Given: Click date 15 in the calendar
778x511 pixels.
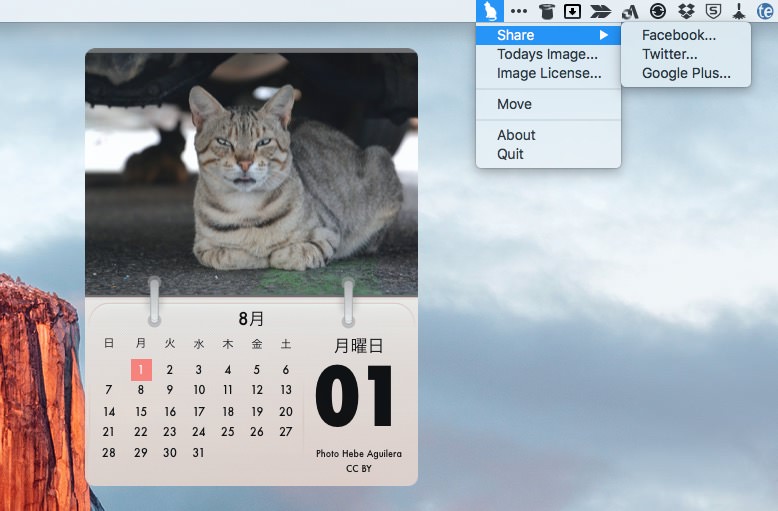Looking at the screenshot, I should click(141, 412).
